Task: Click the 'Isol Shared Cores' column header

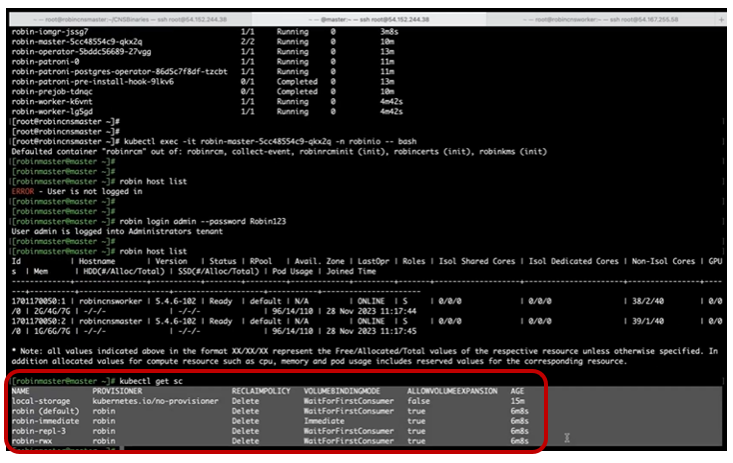Action: [477, 261]
